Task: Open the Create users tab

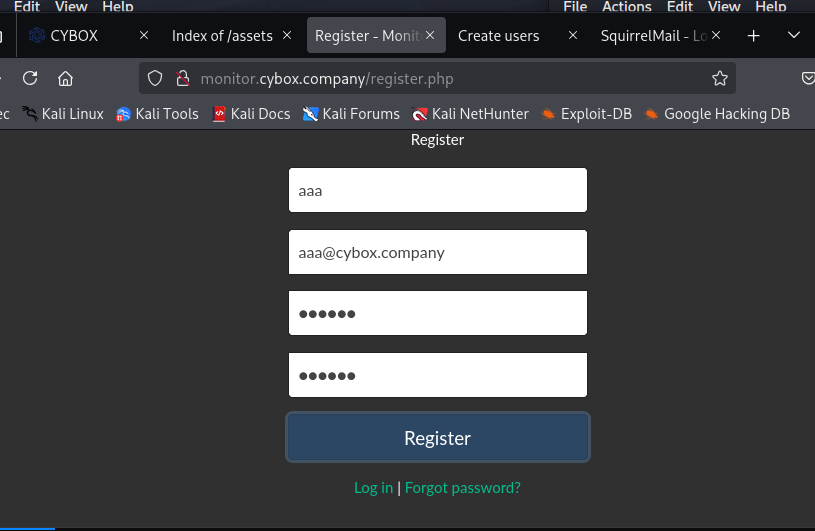Action: coord(498,35)
